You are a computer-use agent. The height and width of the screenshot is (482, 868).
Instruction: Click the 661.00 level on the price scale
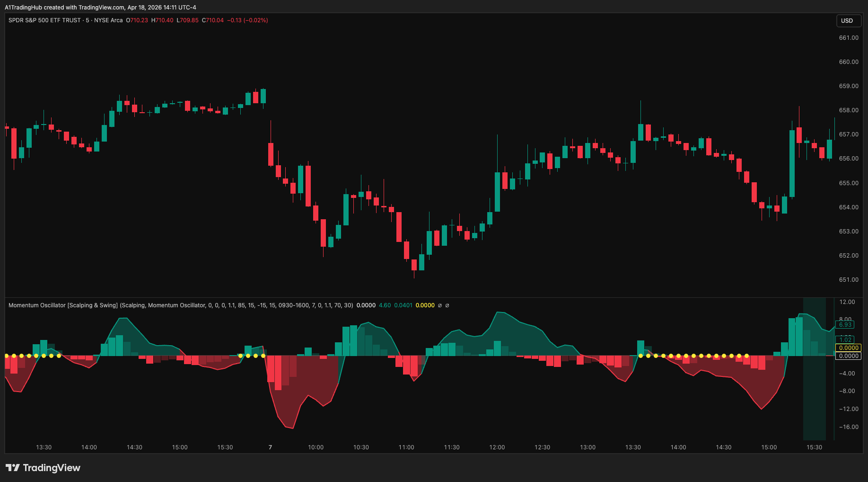click(848, 37)
